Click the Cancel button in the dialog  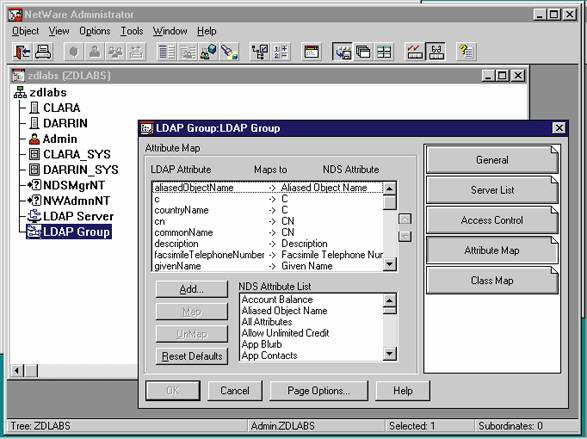(x=235, y=391)
